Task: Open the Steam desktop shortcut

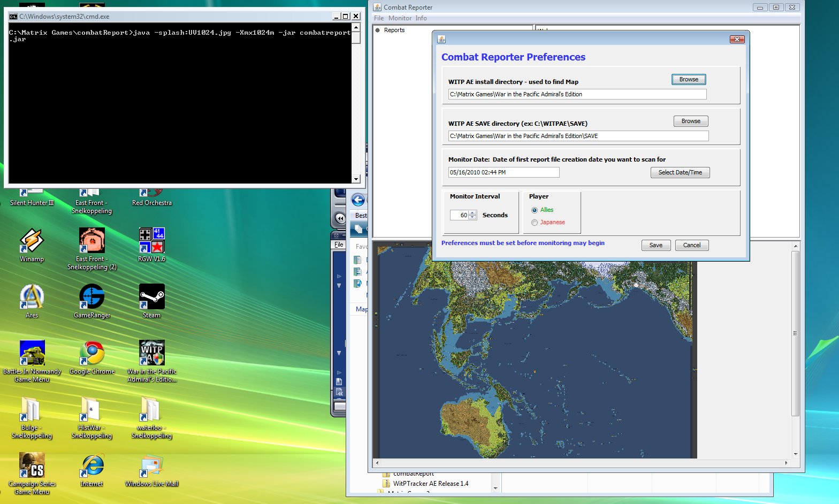Action: pyautogui.click(x=151, y=296)
